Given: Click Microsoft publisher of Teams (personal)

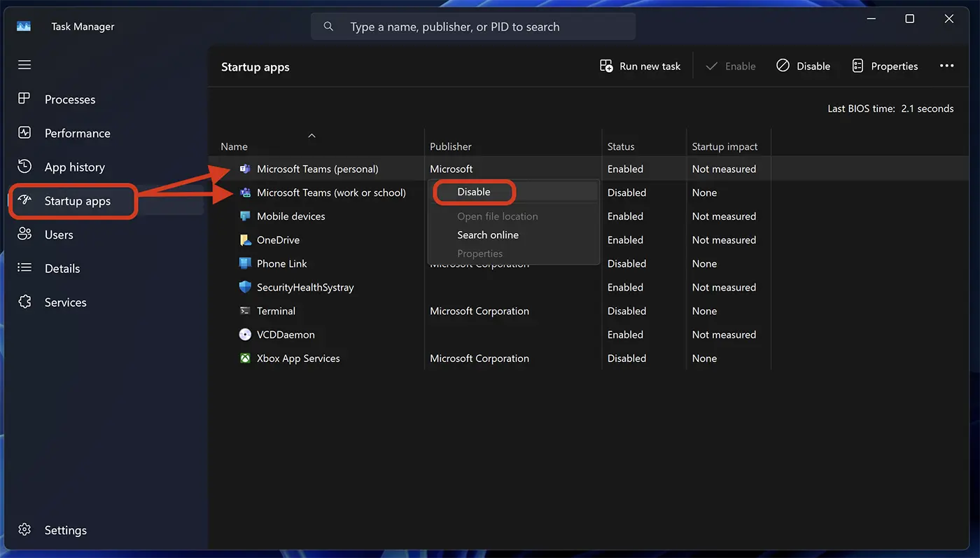Looking at the screenshot, I should [x=451, y=169].
